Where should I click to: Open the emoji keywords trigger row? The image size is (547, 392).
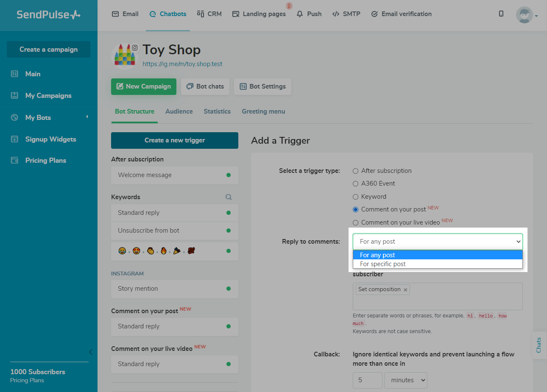[x=175, y=251]
